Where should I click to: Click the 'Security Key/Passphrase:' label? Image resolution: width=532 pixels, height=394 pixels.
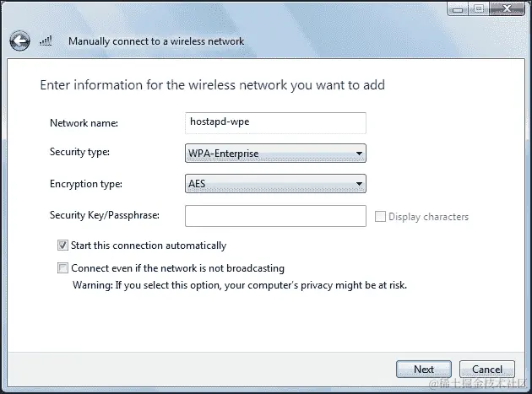[x=105, y=215]
